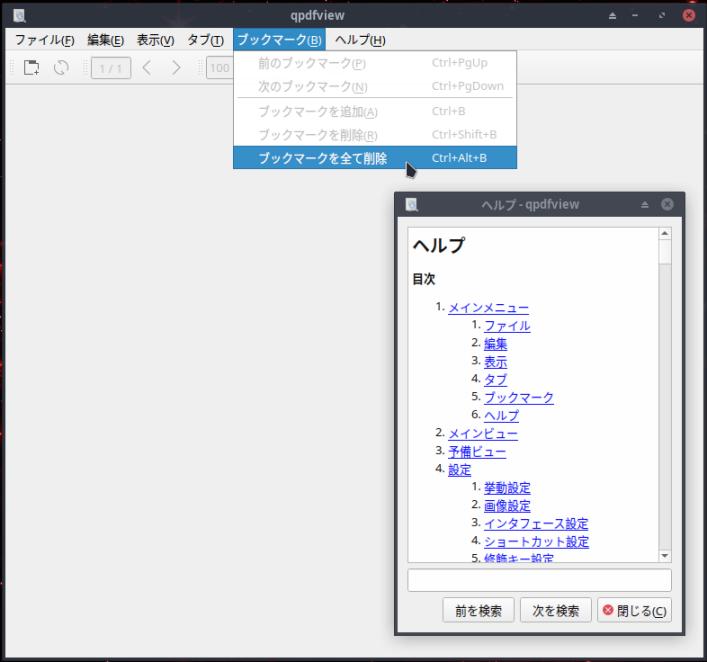Click the refresh toolbar icon
Image resolution: width=707 pixels, height=662 pixels.
(61, 68)
